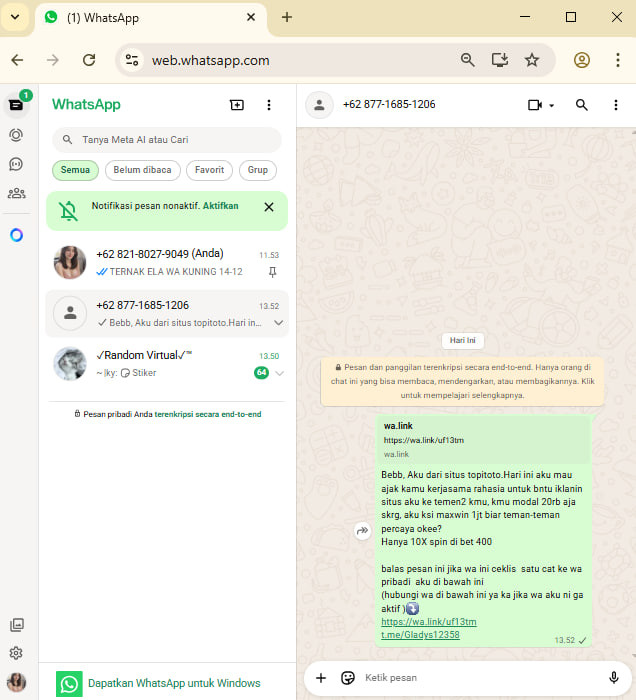Image resolution: width=636 pixels, height=700 pixels.
Task: Open the Random Virtual group chat
Action: 167,364
